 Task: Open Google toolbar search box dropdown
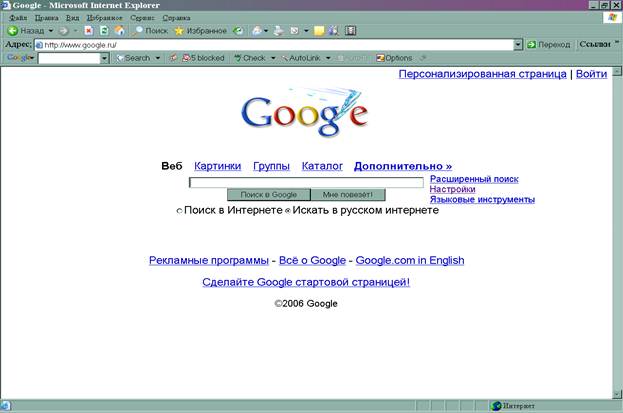[104, 58]
